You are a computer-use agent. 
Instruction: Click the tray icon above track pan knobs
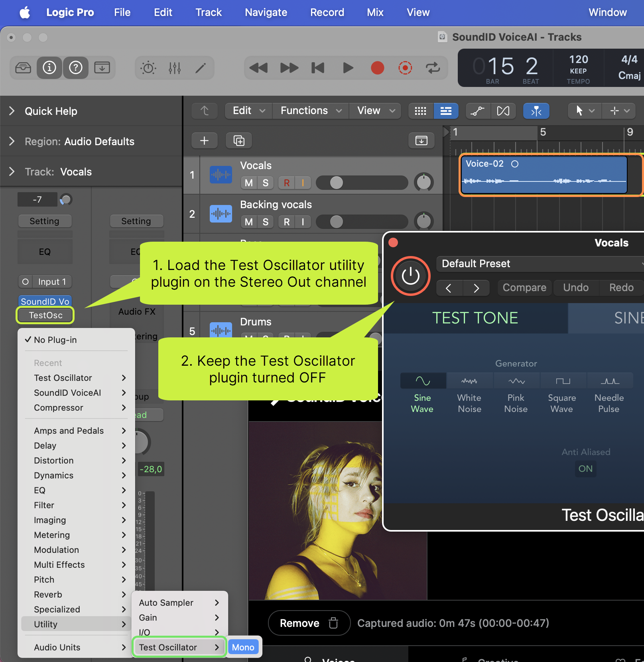tap(421, 140)
